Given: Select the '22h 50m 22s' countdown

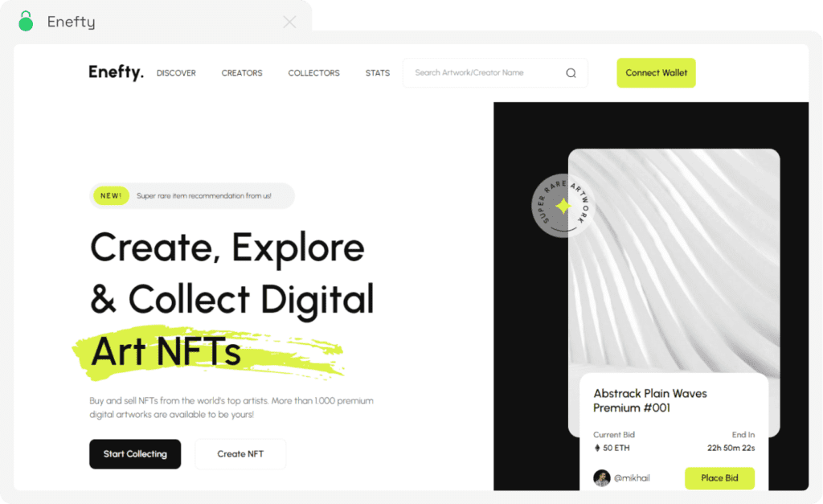Looking at the screenshot, I should pos(731,448).
